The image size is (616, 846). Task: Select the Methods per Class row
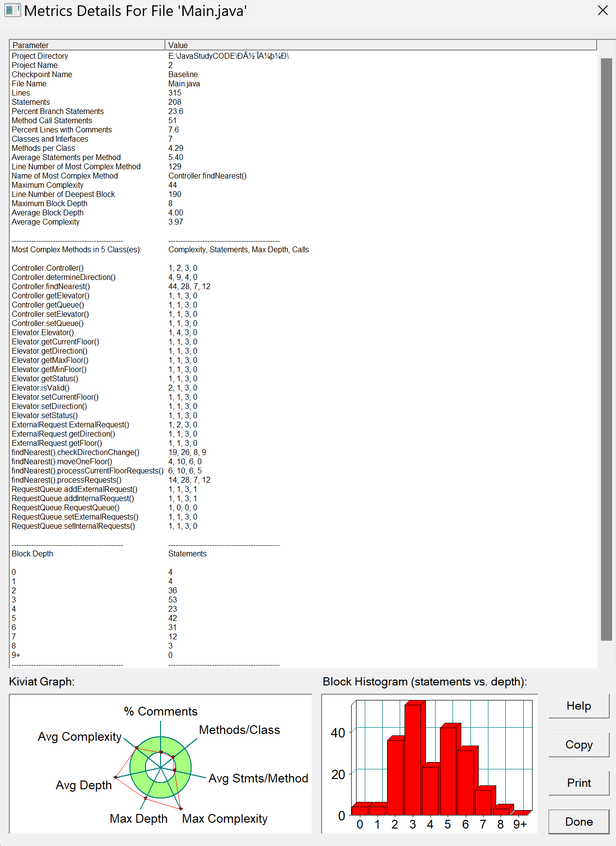303,148
